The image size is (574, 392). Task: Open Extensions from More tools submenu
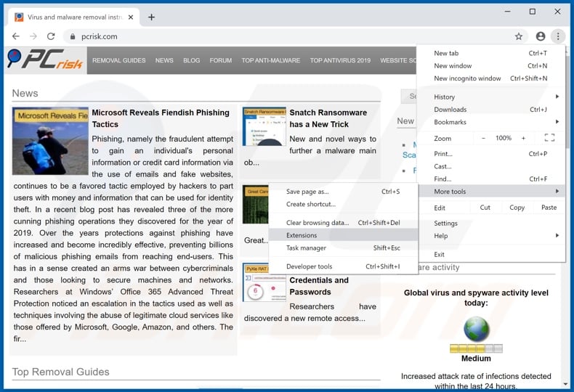pos(343,235)
